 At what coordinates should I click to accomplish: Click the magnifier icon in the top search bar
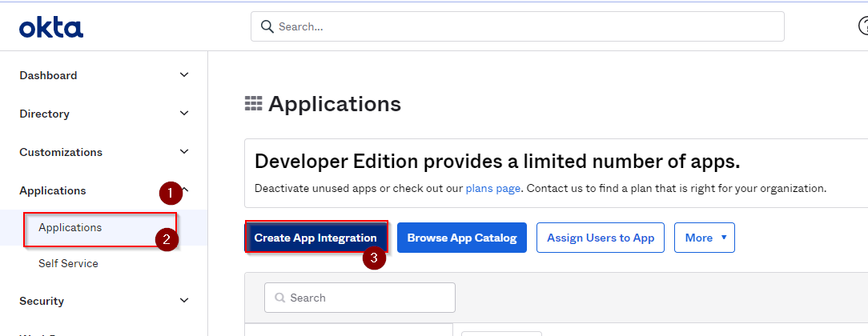pos(267,26)
